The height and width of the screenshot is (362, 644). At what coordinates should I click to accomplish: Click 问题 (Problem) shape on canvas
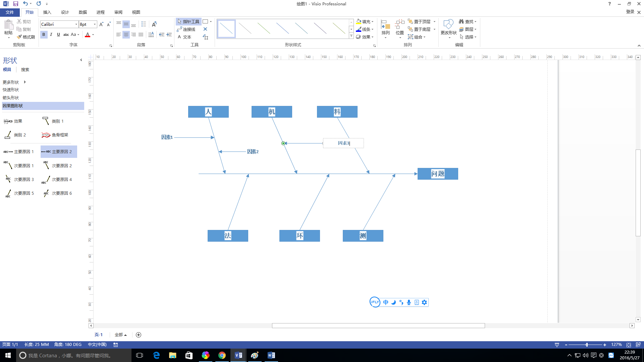coord(437,173)
